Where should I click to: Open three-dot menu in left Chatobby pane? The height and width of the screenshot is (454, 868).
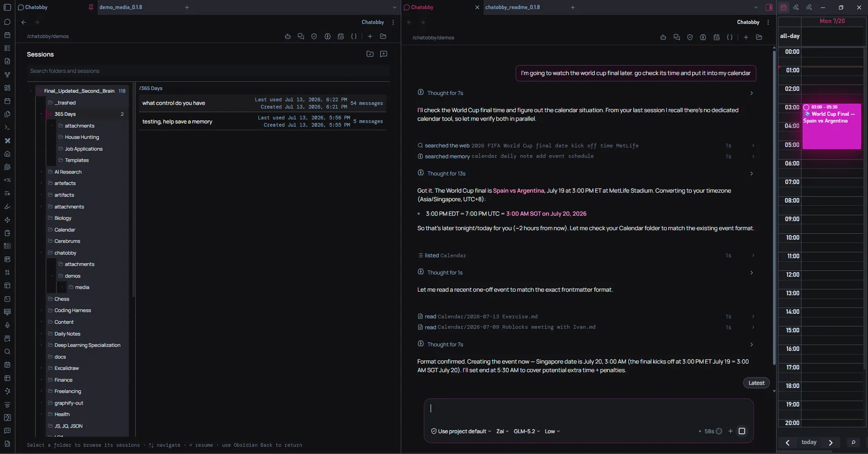[x=393, y=22]
